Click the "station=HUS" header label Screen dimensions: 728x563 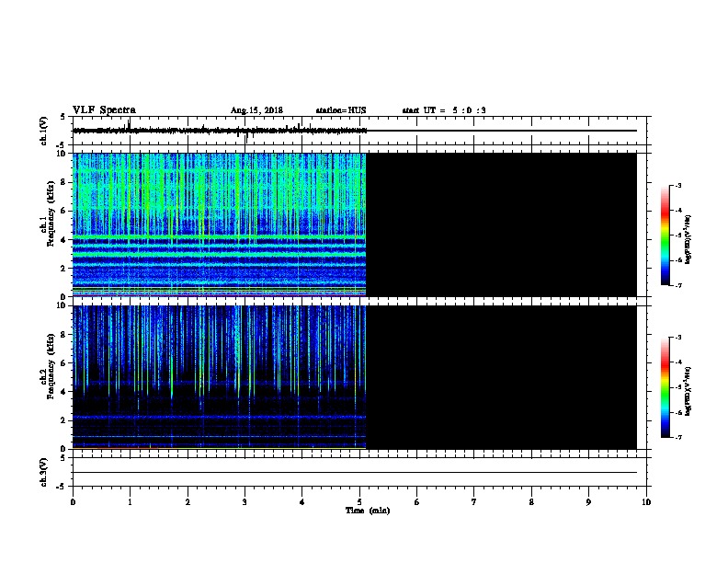pyautogui.click(x=341, y=110)
